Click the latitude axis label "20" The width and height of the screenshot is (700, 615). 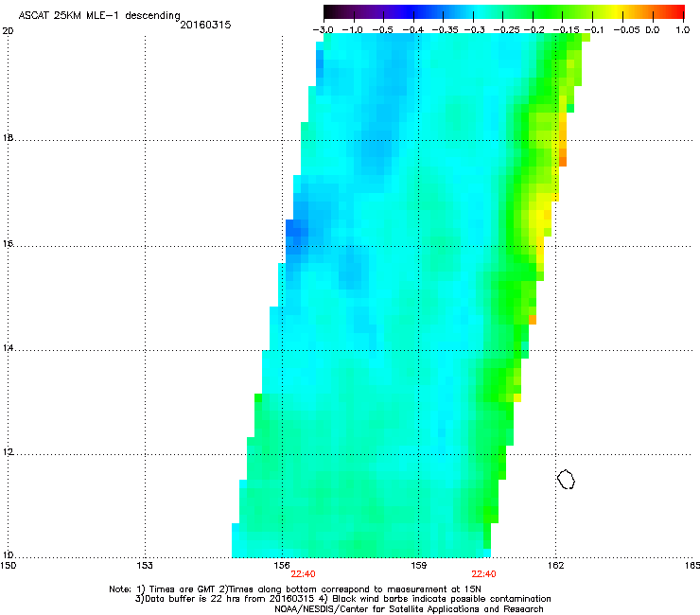pos(8,31)
